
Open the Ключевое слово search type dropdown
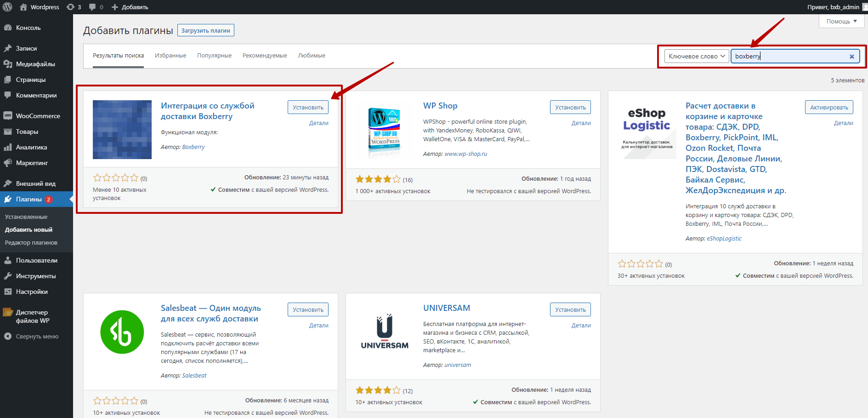(697, 56)
